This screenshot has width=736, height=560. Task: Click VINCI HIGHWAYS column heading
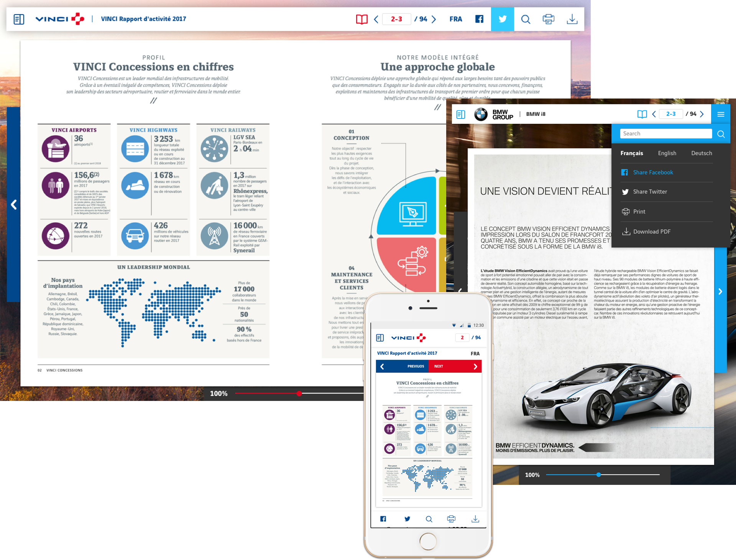153,130
